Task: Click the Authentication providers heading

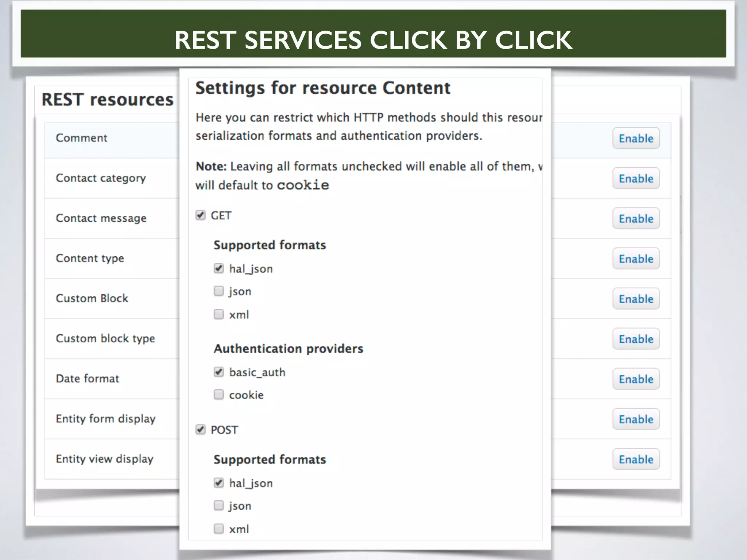Action: coord(289,349)
